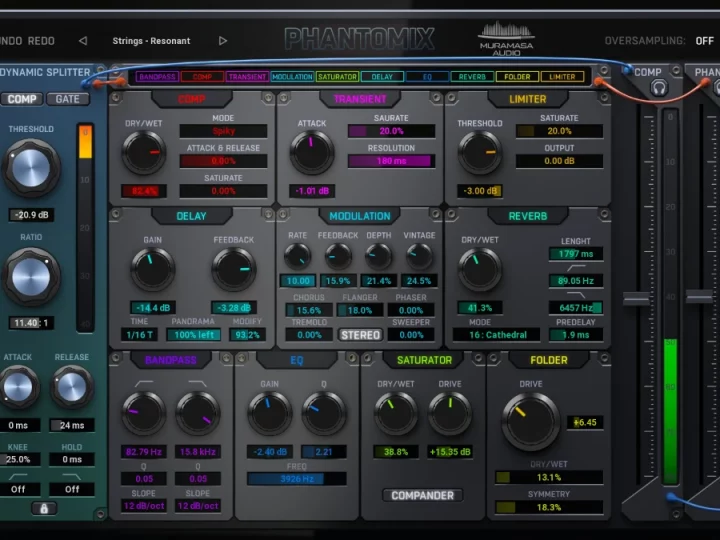The width and height of the screenshot is (720, 540).
Task: Select TRANSIENT in the module chain strip
Action: (x=247, y=77)
